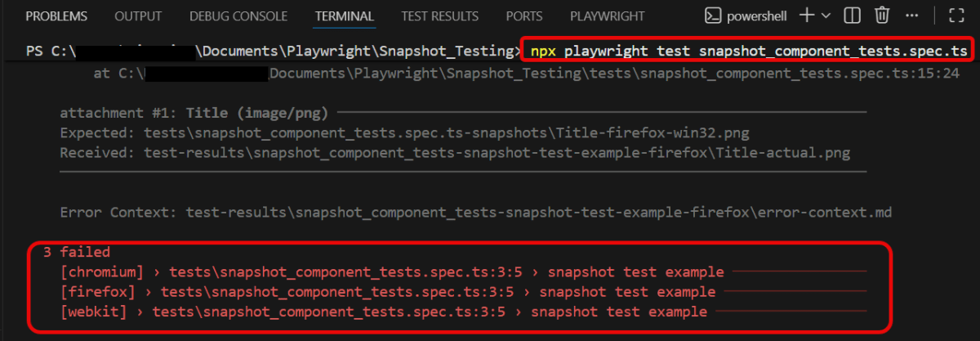This screenshot has width=980, height=341.
Task: Click the powershell terminal icon
Action: (712, 16)
